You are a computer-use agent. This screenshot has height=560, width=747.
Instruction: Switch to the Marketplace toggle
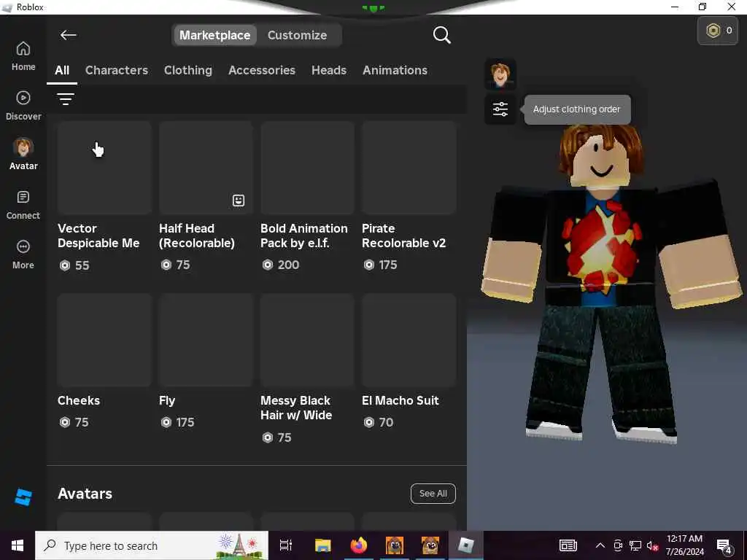215,35
